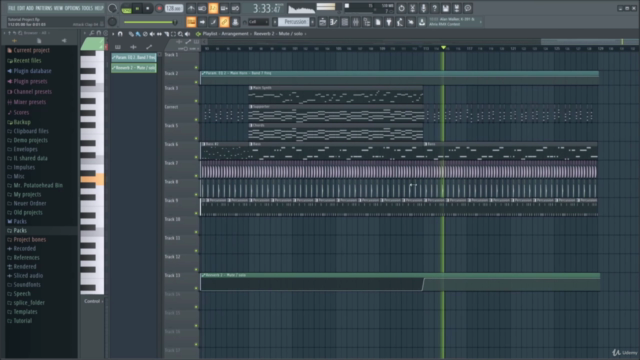Toggle the metronome icon

pyautogui.click(x=191, y=8)
